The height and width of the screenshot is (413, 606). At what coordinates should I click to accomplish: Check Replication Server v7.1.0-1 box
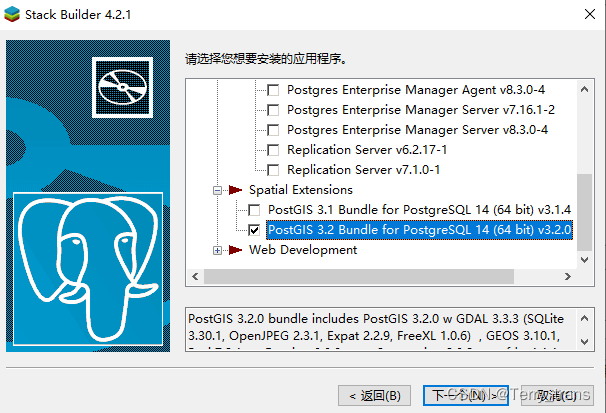(273, 170)
